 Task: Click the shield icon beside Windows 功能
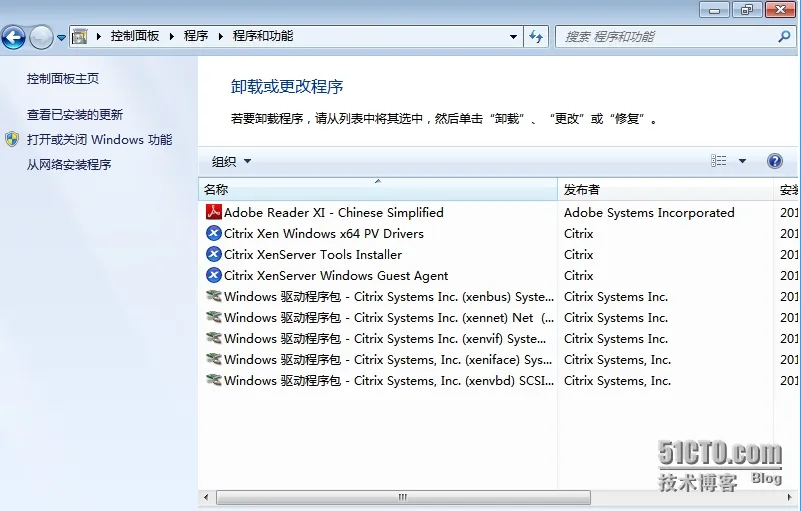point(12,140)
